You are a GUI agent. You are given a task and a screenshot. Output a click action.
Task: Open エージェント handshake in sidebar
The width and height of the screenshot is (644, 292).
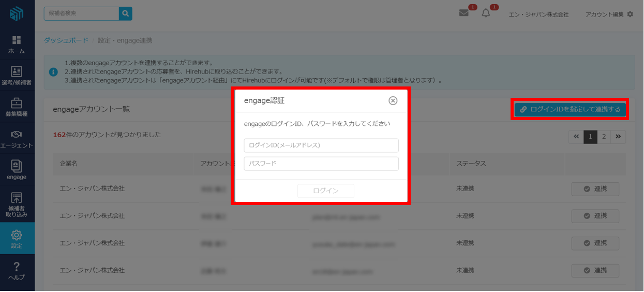pos(17,139)
